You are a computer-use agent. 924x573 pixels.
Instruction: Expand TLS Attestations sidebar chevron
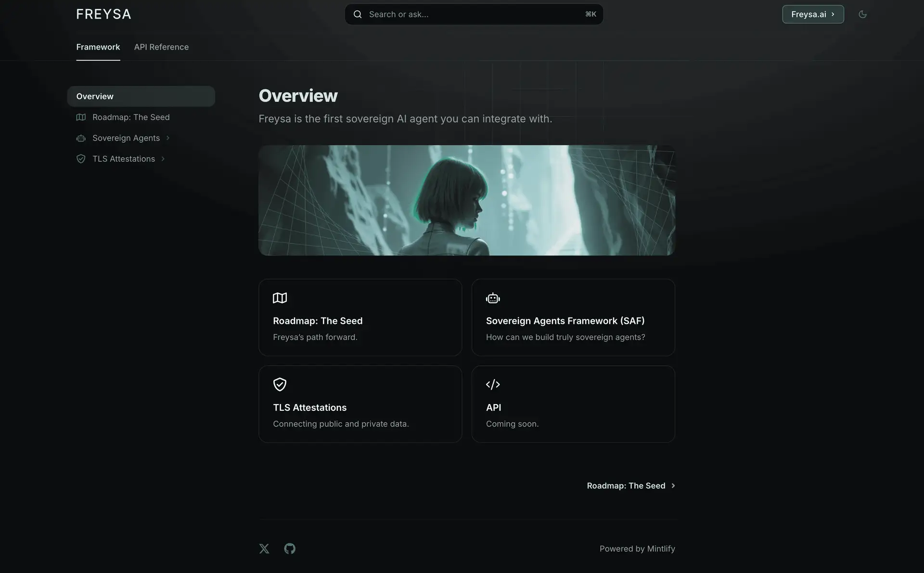pos(163,159)
